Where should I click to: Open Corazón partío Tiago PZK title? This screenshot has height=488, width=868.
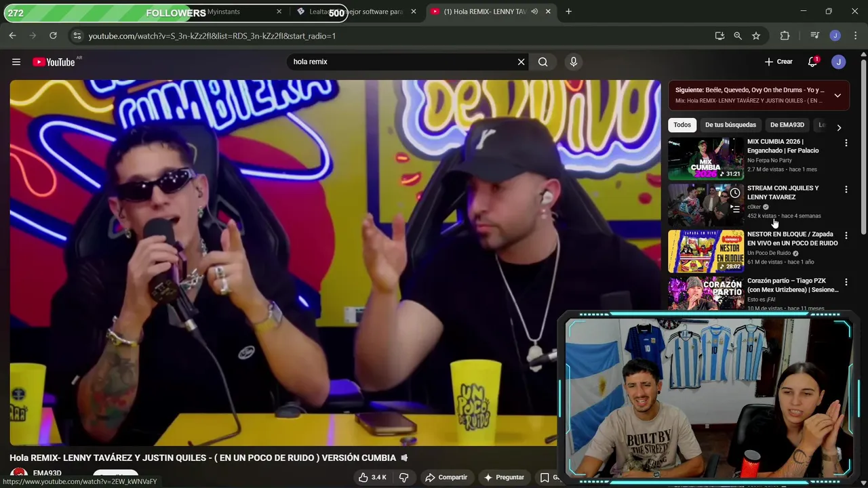pos(793,285)
